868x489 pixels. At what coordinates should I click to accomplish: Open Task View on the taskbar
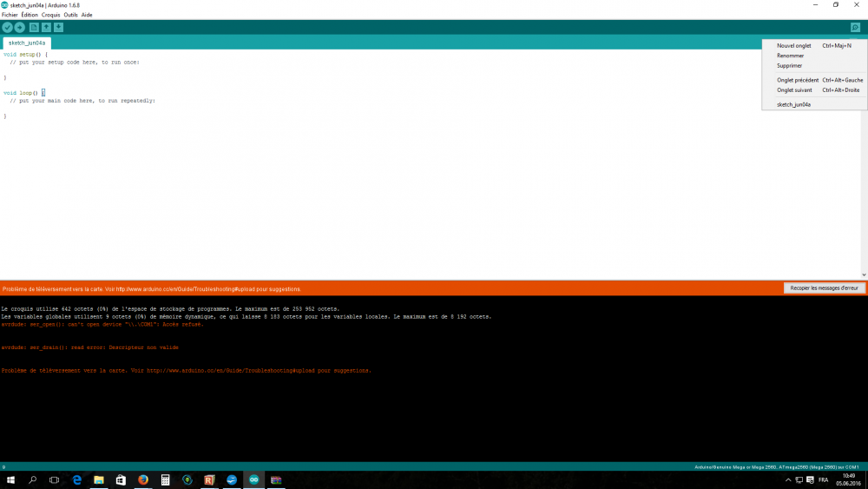click(54, 479)
